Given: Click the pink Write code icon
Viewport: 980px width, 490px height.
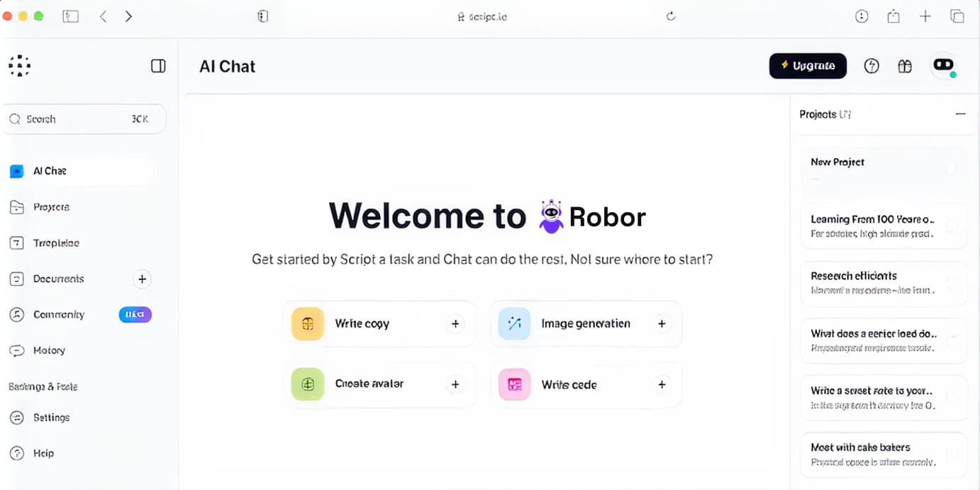Looking at the screenshot, I should pos(514,384).
